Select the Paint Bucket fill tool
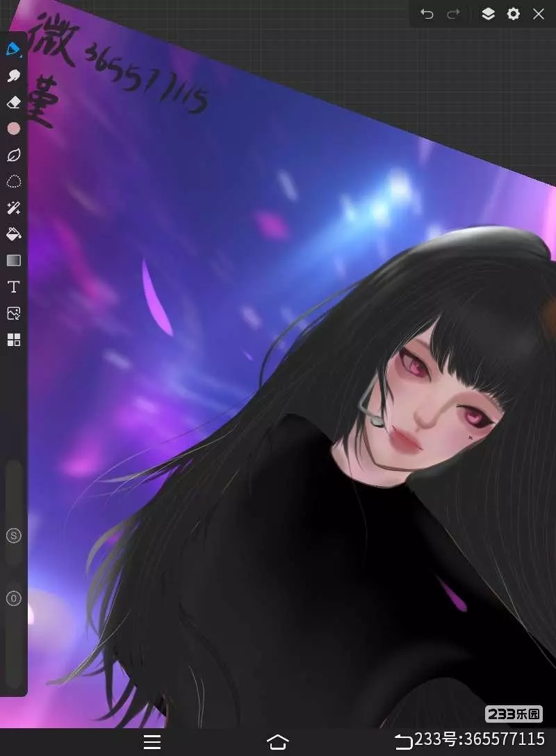This screenshot has height=756, width=556. (x=13, y=234)
